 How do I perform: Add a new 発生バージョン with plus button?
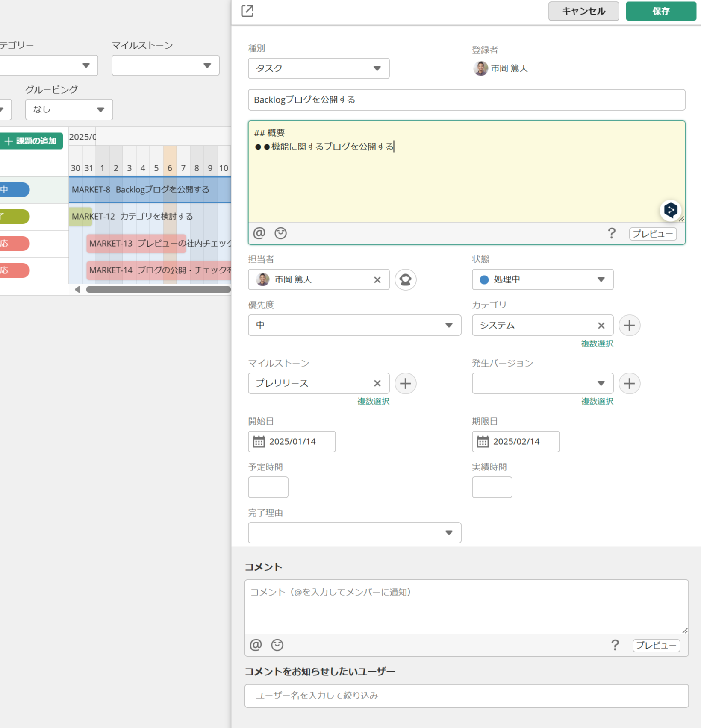pyautogui.click(x=629, y=383)
